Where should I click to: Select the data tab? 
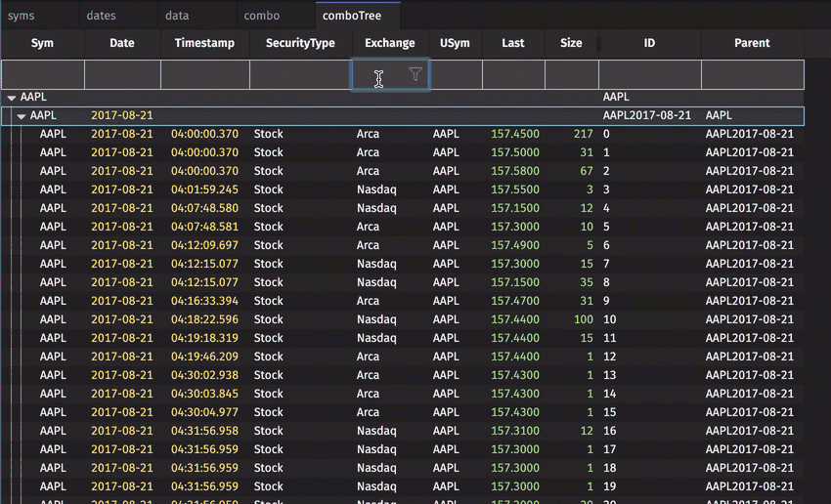177,16
